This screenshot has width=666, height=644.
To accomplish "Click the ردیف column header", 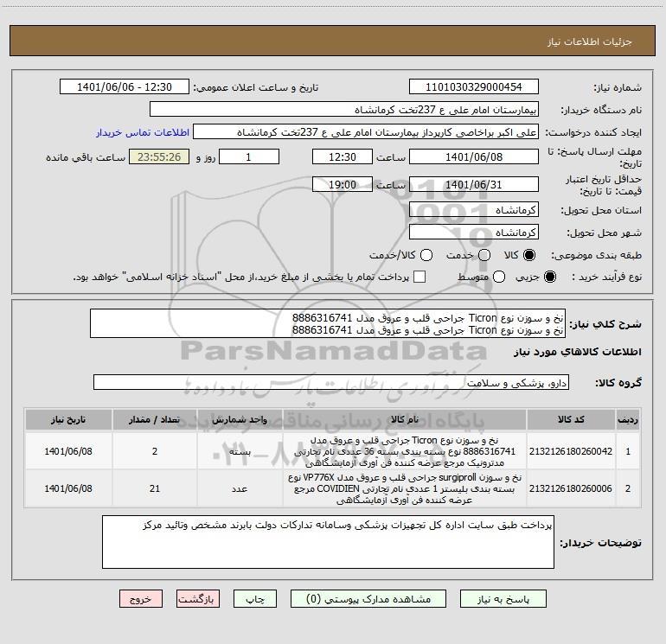I will click(x=628, y=419).
